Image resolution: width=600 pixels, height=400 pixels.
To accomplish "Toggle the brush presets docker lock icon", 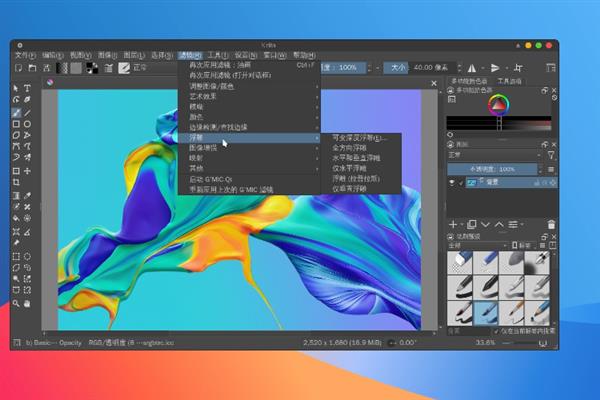I will (x=450, y=237).
